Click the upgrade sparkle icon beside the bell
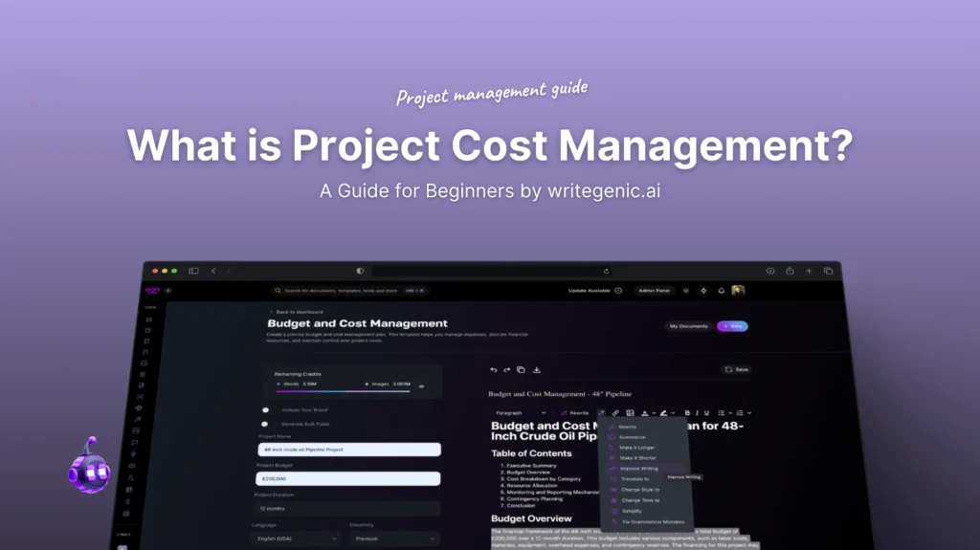This screenshot has height=550, width=980. [703, 291]
